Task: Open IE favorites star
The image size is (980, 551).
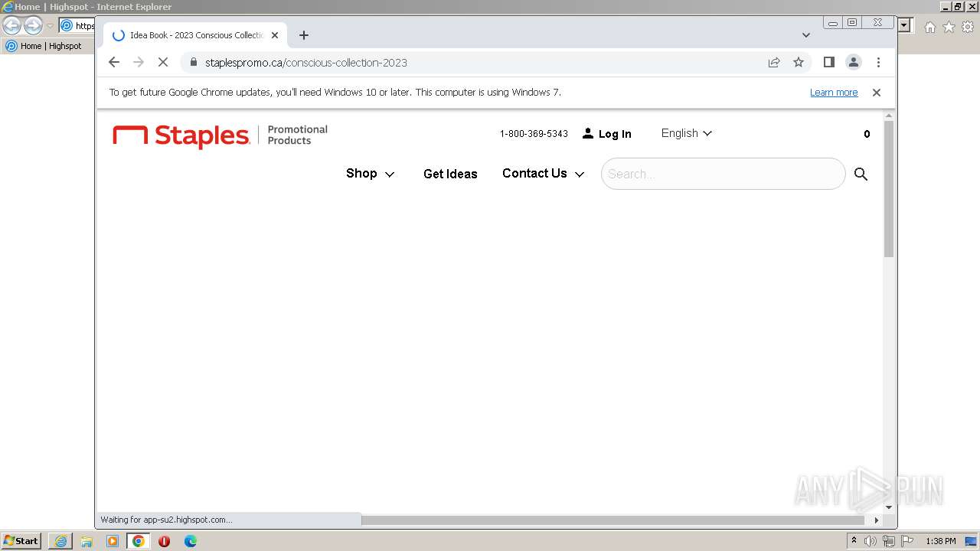Action: [x=949, y=27]
